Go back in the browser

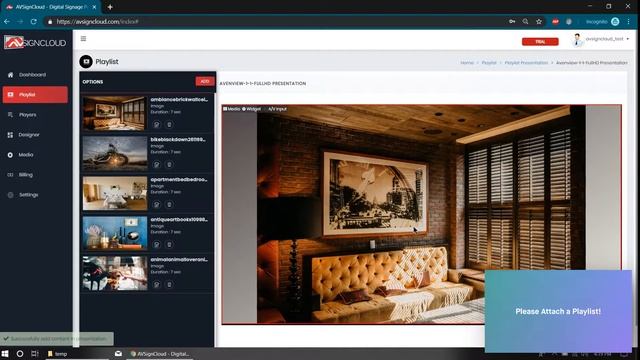pyautogui.click(x=7, y=22)
